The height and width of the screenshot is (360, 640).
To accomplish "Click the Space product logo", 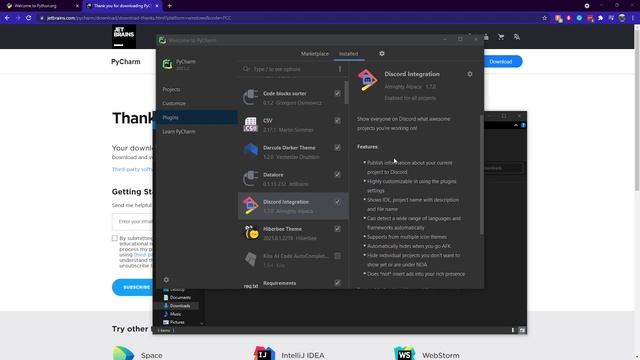I will pyautogui.click(x=123, y=353).
